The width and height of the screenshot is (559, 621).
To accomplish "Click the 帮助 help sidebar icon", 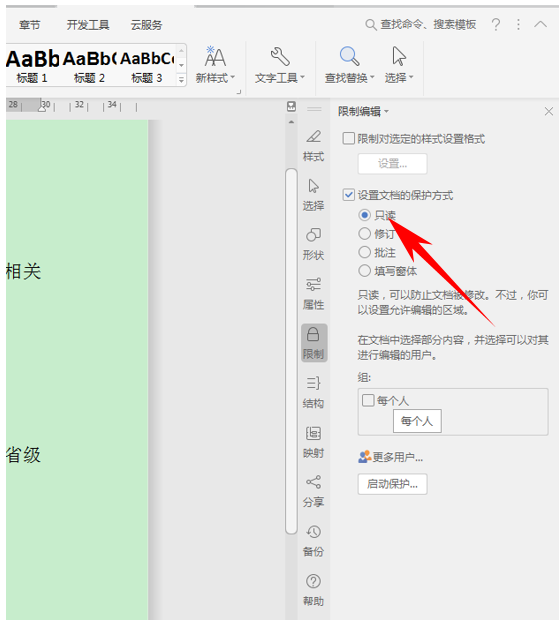I will pos(313,590).
